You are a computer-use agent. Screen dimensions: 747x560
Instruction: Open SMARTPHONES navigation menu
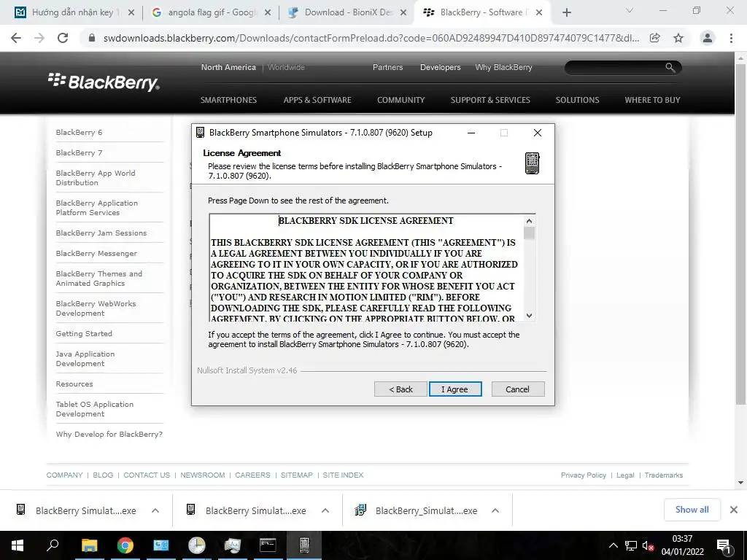[228, 100]
